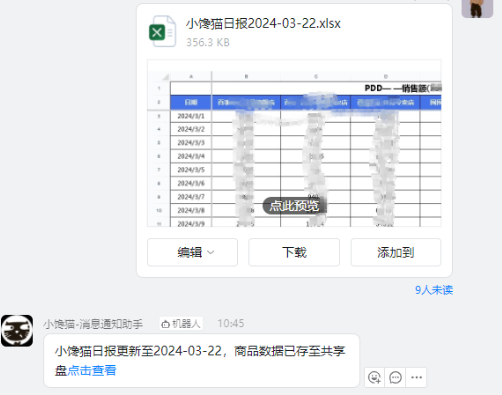
Task: Click the file size 356.3 KB
Action: coord(208,42)
